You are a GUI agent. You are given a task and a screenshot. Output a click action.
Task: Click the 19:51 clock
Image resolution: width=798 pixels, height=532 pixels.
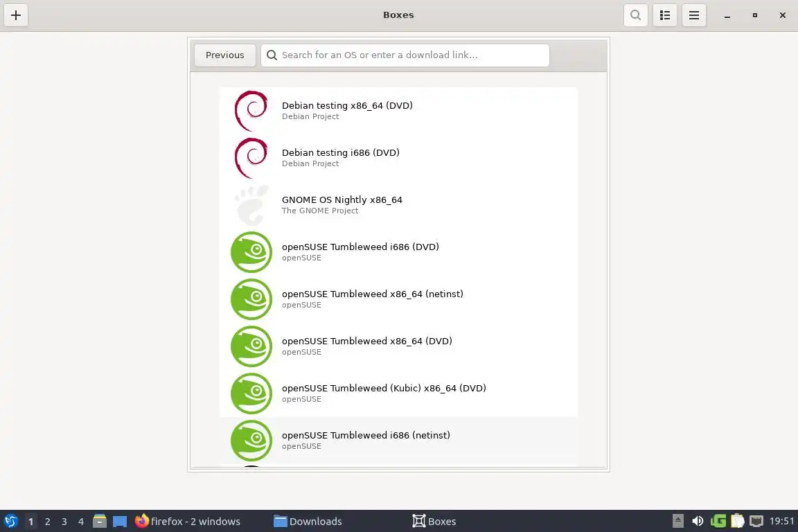[x=781, y=521]
